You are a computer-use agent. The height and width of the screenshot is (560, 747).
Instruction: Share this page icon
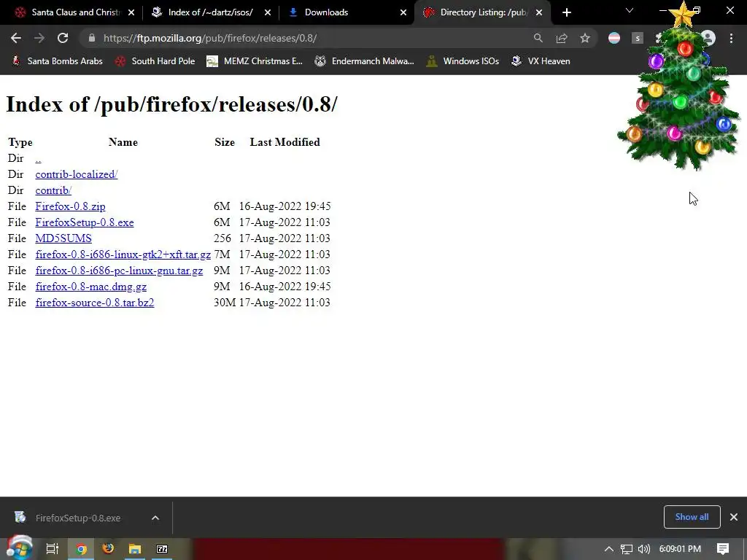562,38
